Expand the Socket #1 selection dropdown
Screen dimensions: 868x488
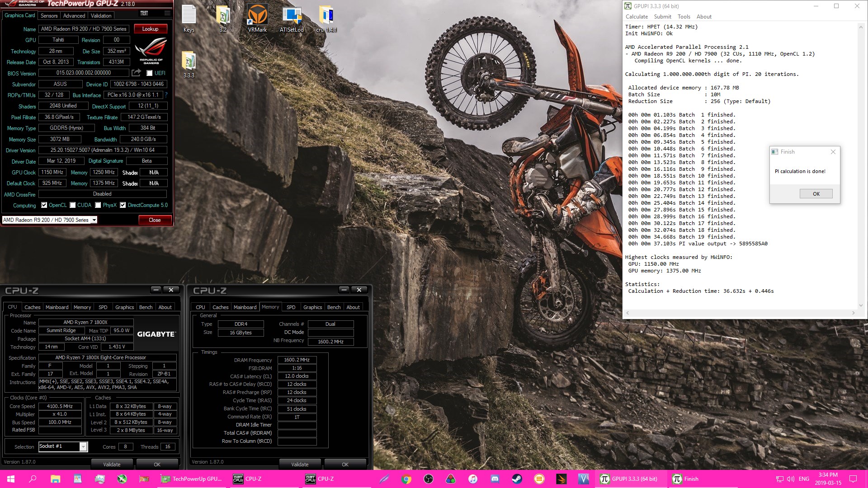[x=83, y=447]
